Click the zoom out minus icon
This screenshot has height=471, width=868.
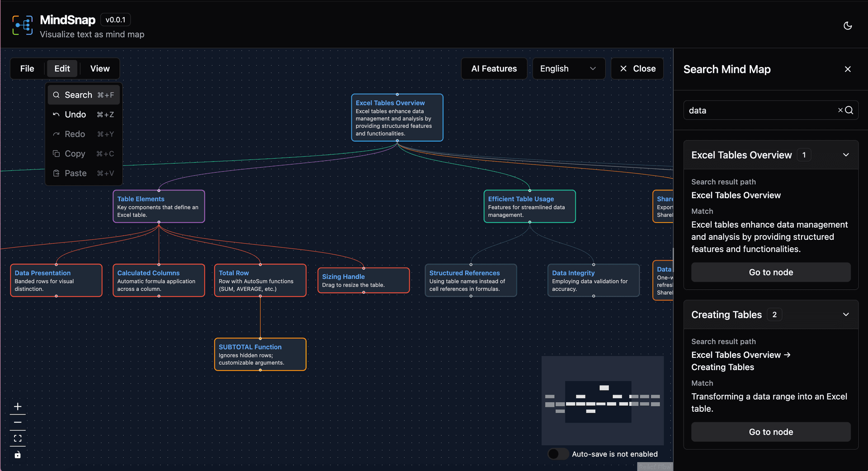click(18, 423)
